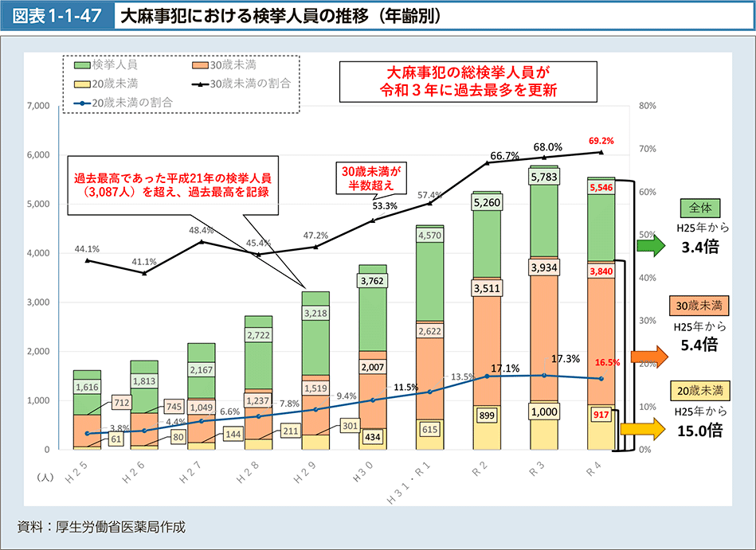Click the green arrow beside 3.4倍
Viewport: 756px width, 550px height.
coord(650,247)
